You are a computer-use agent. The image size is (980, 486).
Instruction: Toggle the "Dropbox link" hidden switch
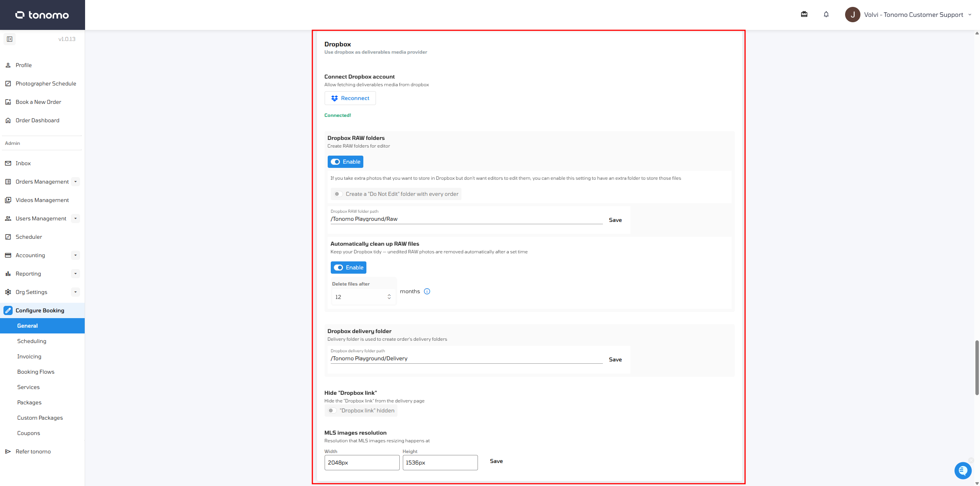(331, 410)
